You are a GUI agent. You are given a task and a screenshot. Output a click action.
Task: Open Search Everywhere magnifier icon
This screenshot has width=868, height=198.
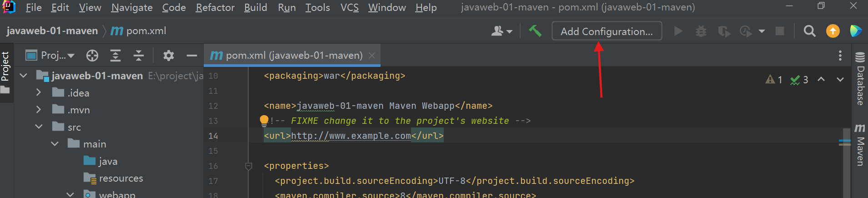pyautogui.click(x=809, y=31)
